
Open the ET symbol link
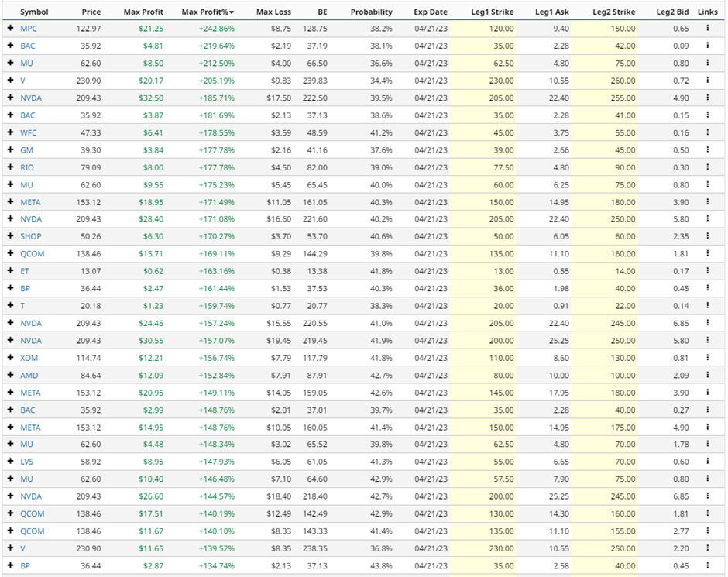point(24,271)
